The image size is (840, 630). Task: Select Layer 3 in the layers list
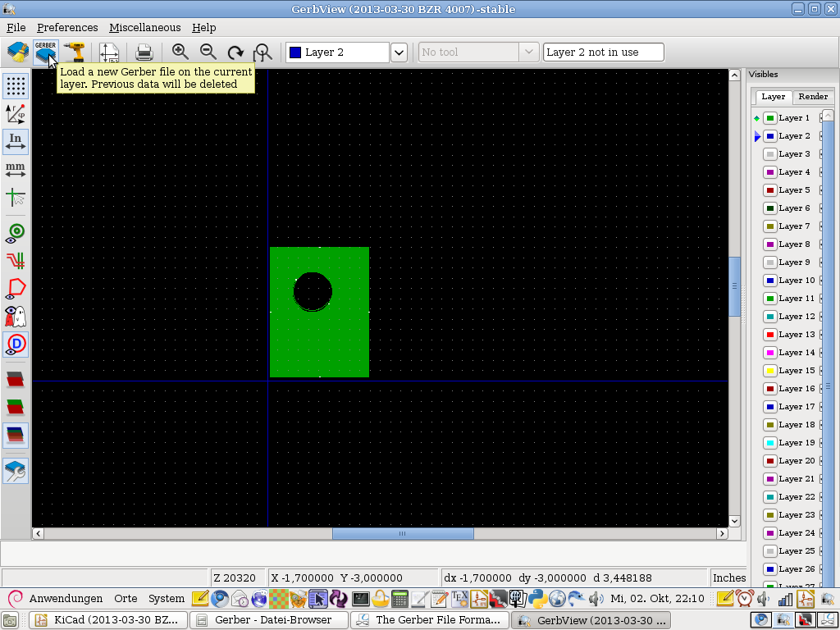click(794, 154)
